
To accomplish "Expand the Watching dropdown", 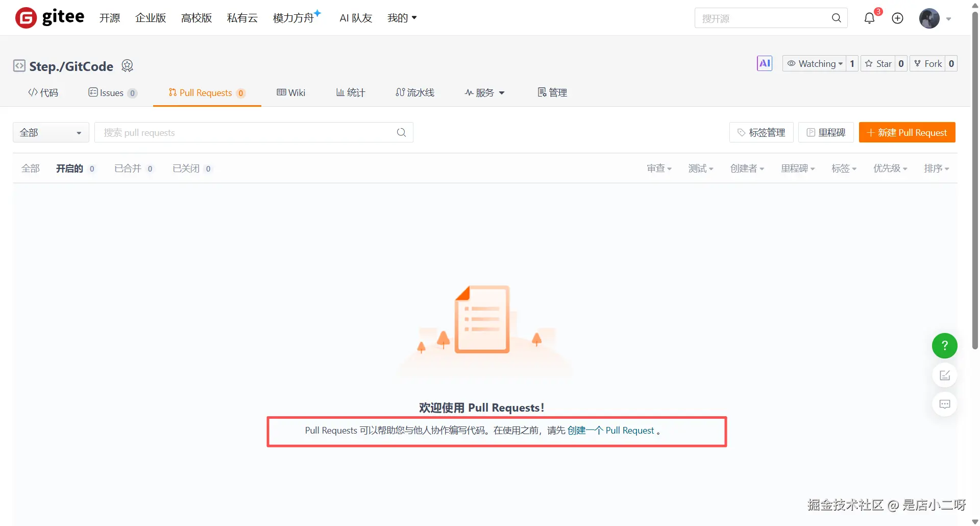I will click(x=814, y=63).
